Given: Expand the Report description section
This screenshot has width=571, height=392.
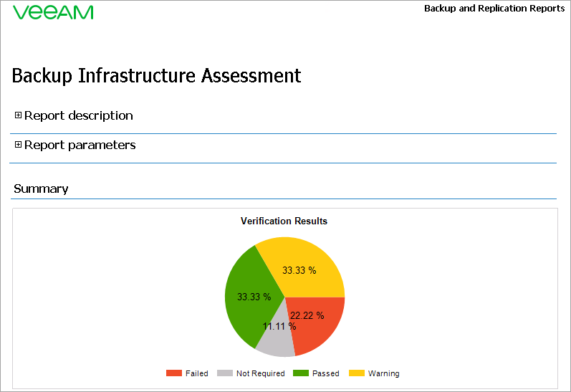Looking at the screenshot, I should pos(18,115).
